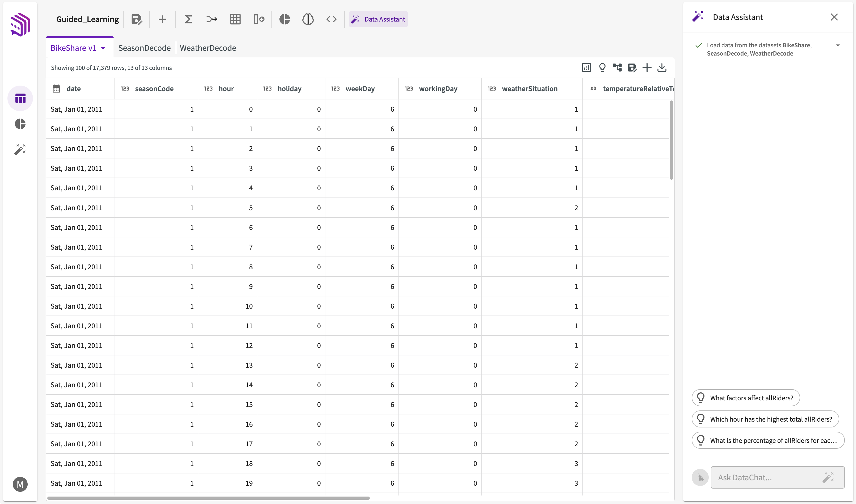Close the Data Assistant panel

(834, 17)
